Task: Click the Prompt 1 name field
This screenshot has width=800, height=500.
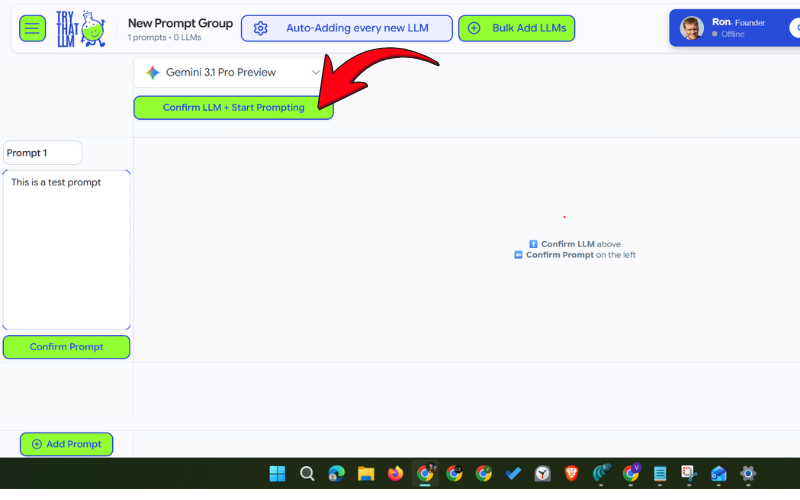Action: 42,153
